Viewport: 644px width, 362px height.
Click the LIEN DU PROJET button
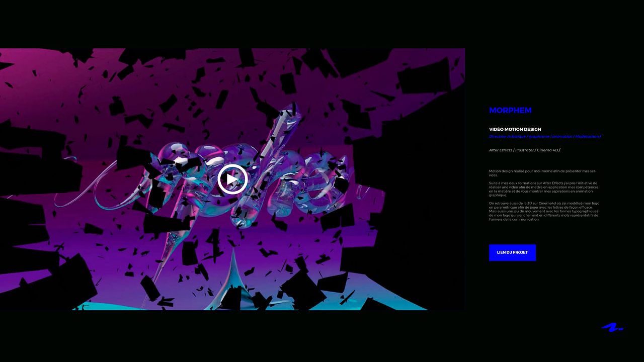click(512, 252)
